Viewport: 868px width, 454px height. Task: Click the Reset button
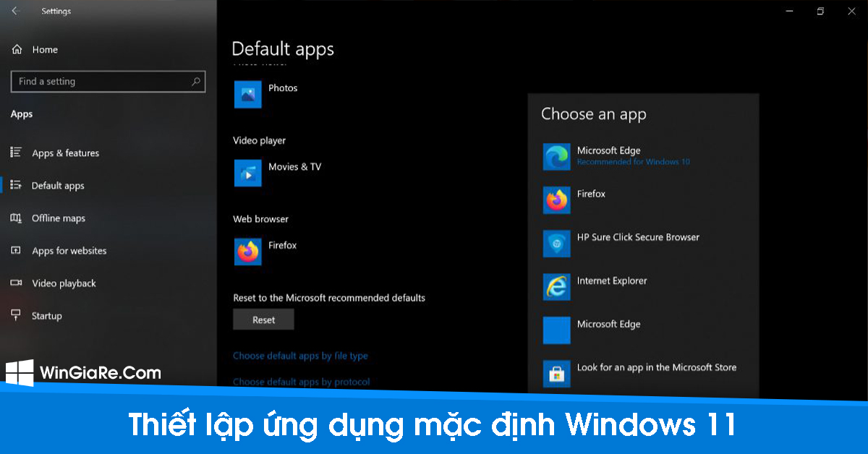click(x=263, y=320)
